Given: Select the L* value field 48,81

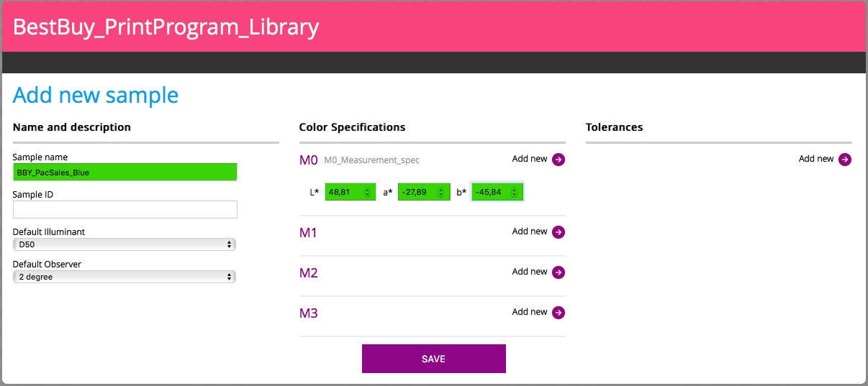Looking at the screenshot, I should click(x=351, y=192).
